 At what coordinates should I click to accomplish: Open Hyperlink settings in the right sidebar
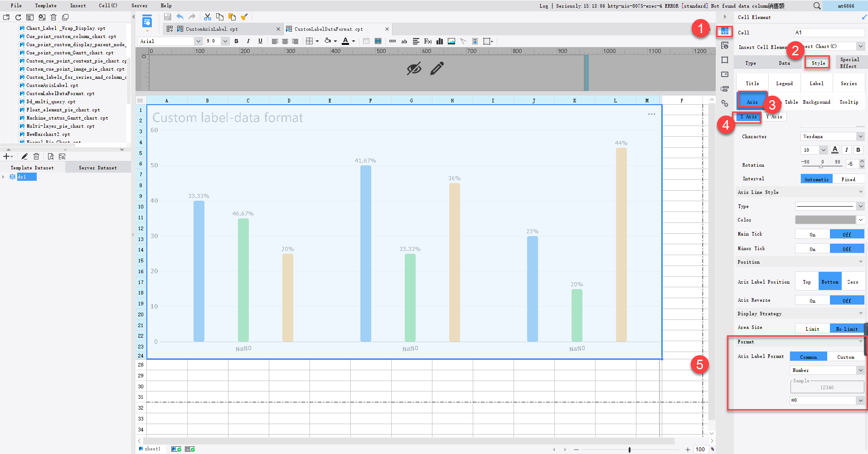[x=725, y=103]
